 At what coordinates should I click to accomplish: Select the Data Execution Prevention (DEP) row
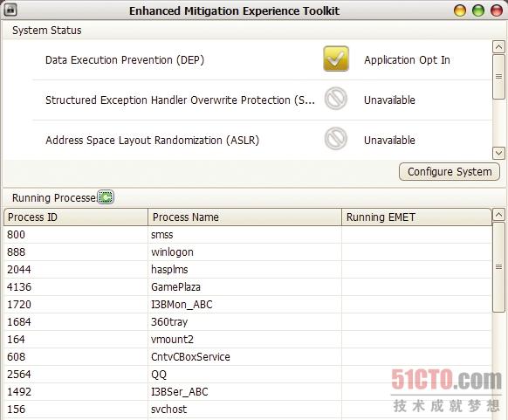(262, 60)
